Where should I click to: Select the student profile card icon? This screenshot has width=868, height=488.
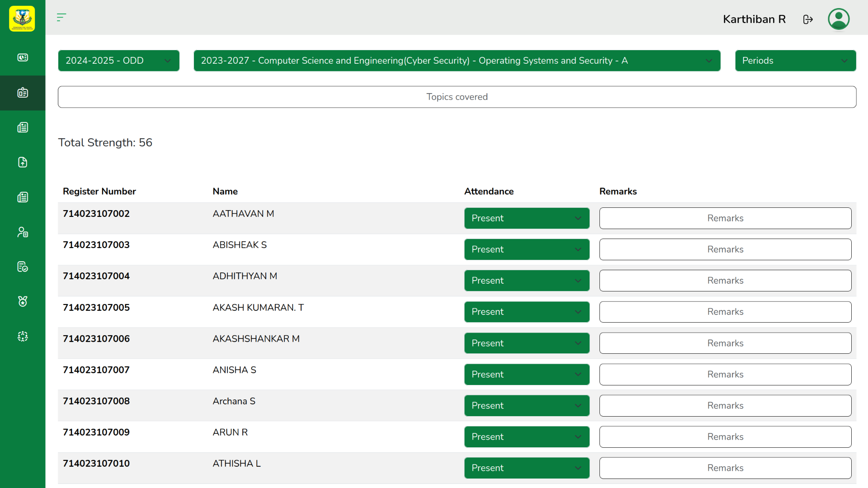[x=23, y=232]
